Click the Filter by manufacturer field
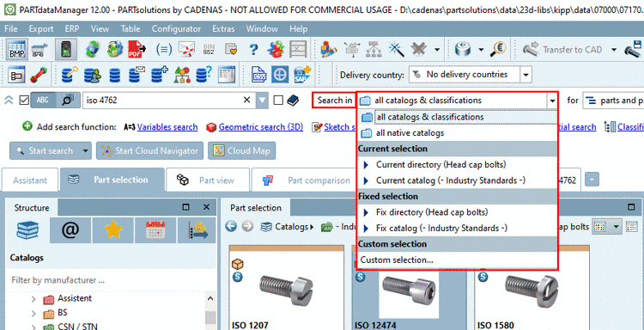 tap(111, 280)
